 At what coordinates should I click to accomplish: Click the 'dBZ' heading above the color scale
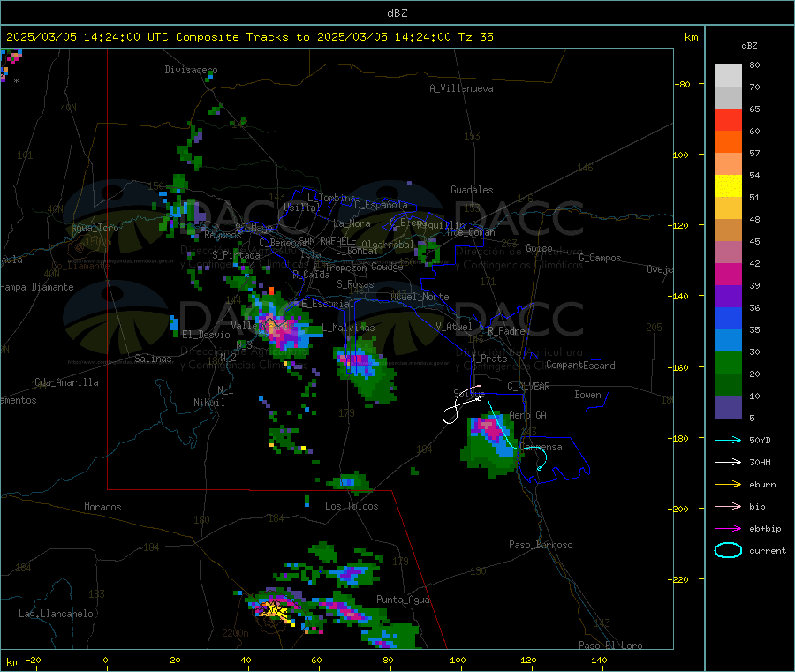point(749,46)
